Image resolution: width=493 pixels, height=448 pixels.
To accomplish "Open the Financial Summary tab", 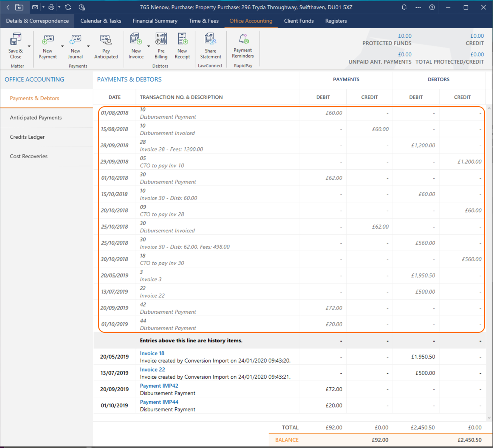I will pos(155,21).
